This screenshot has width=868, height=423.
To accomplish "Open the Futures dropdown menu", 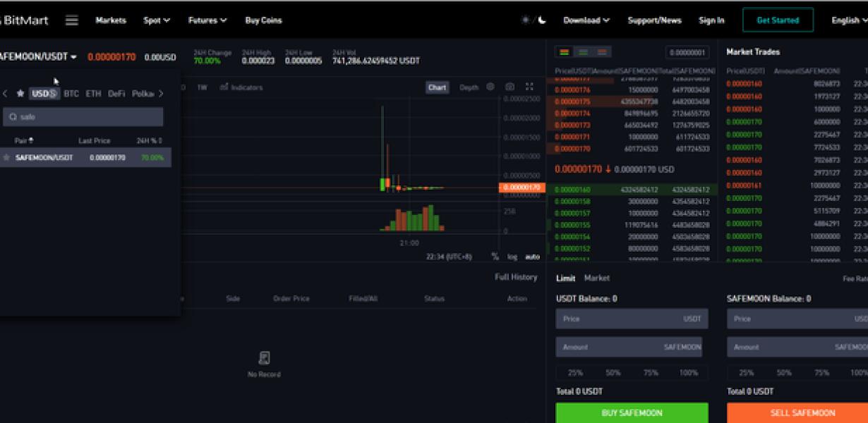I will pyautogui.click(x=207, y=20).
